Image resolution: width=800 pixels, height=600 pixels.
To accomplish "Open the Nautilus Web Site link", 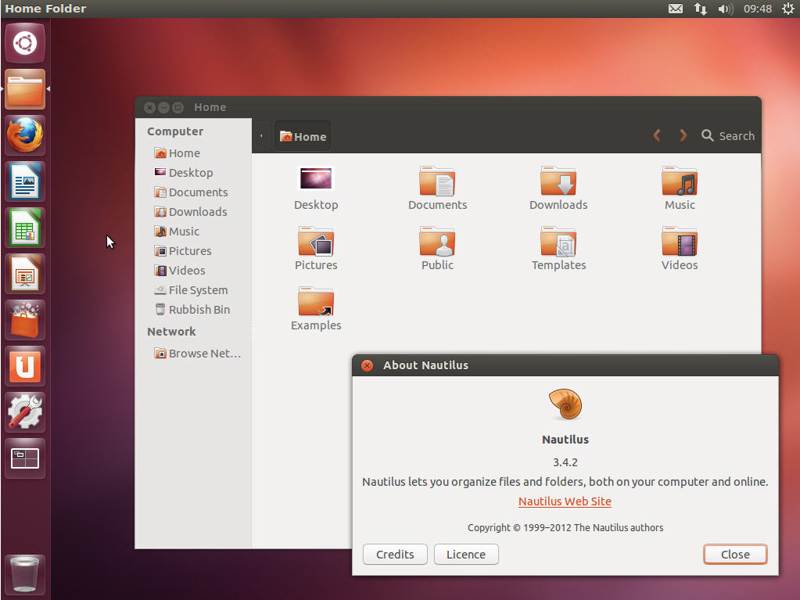I will coord(564,501).
